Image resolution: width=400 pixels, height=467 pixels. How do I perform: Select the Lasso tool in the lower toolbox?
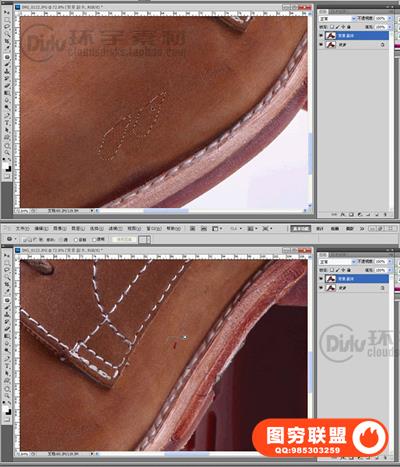[x=7, y=270]
